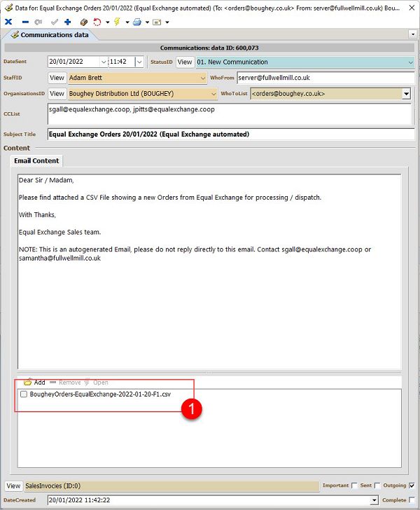Toggle the Sent checkbox
Viewport: 420px width, 510px height.
377,485
